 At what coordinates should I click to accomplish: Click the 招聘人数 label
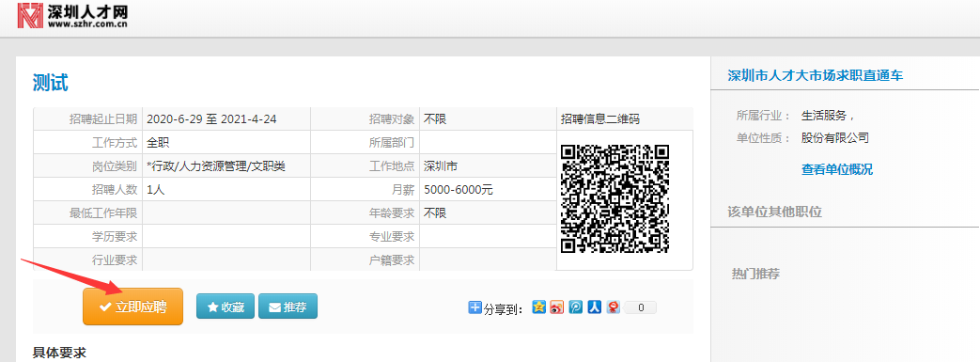pos(115,190)
